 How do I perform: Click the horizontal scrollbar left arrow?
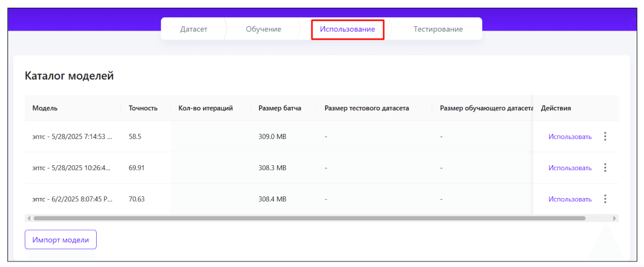pos(29,218)
